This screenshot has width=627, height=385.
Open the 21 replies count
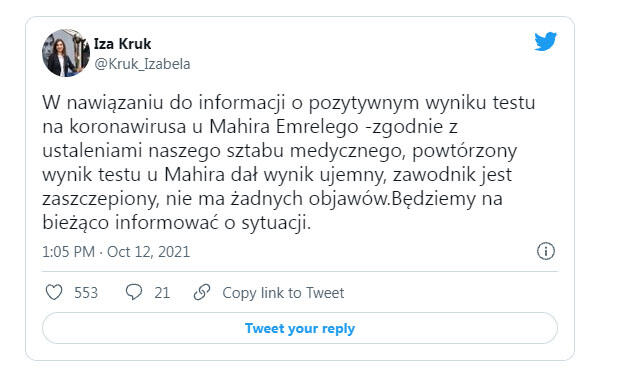coord(162,293)
